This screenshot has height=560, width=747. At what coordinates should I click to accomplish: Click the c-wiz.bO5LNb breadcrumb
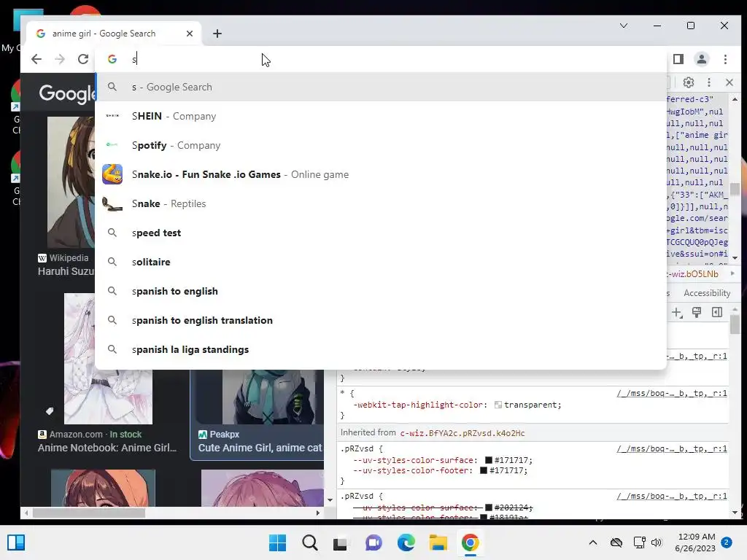tap(692, 274)
